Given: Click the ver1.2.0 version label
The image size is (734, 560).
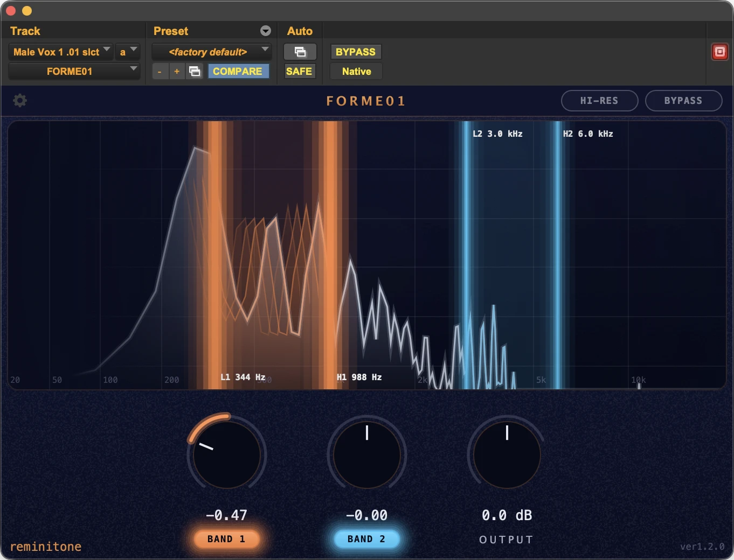Looking at the screenshot, I should 702,547.
